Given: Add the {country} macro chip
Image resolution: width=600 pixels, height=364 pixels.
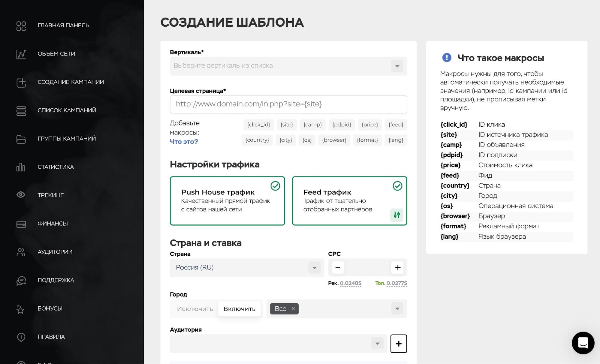Looking at the screenshot, I should (257, 140).
